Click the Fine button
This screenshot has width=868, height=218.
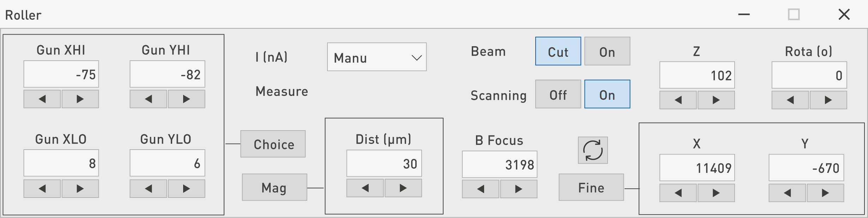click(591, 187)
